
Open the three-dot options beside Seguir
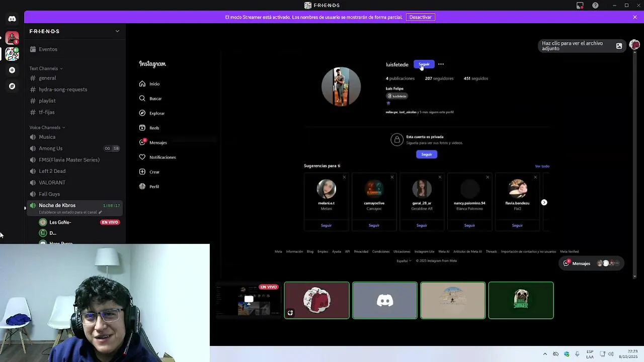(x=441, y=64)
